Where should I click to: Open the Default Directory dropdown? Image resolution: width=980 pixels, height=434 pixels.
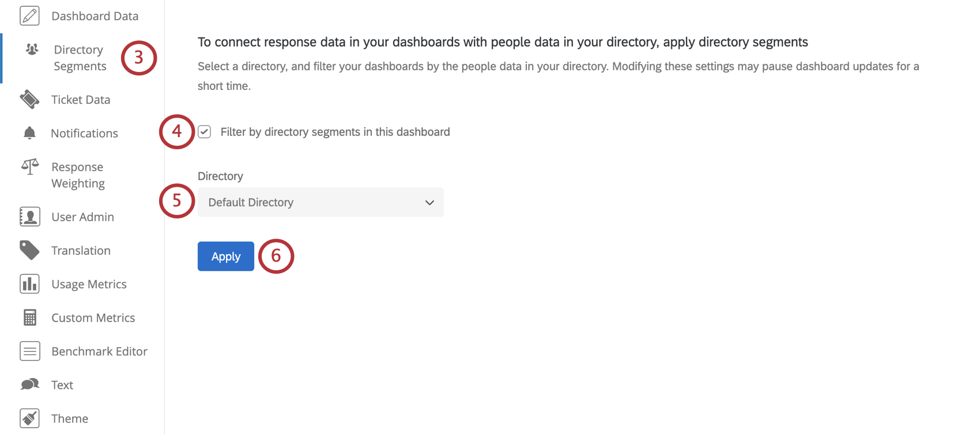(x=321, y=202)
